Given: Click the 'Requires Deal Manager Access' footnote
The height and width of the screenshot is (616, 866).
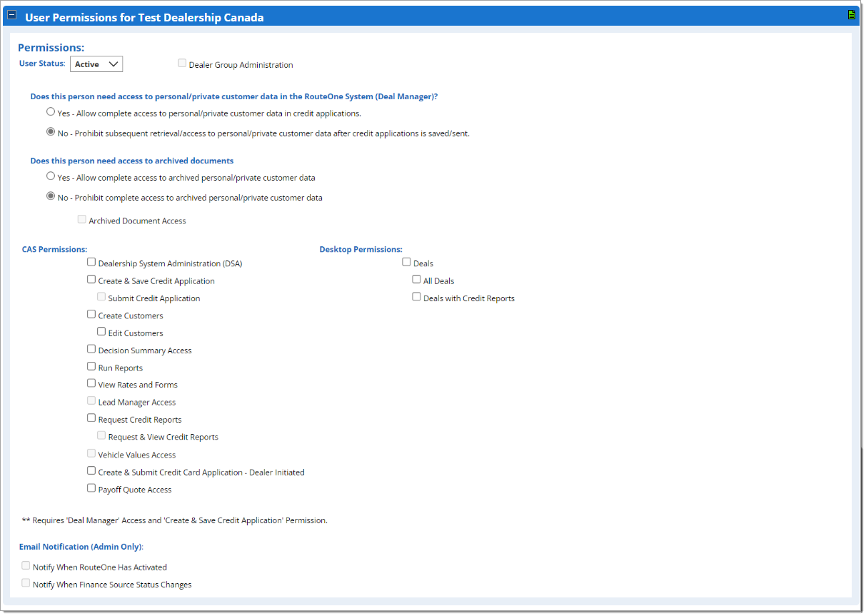Looking at the screenshot, I should tap(175, 521).
